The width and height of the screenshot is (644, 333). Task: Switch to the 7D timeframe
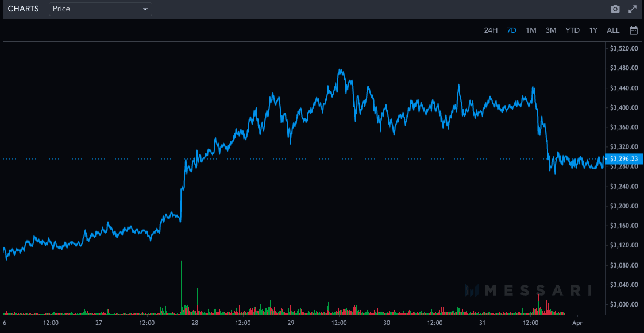(511, 30)
